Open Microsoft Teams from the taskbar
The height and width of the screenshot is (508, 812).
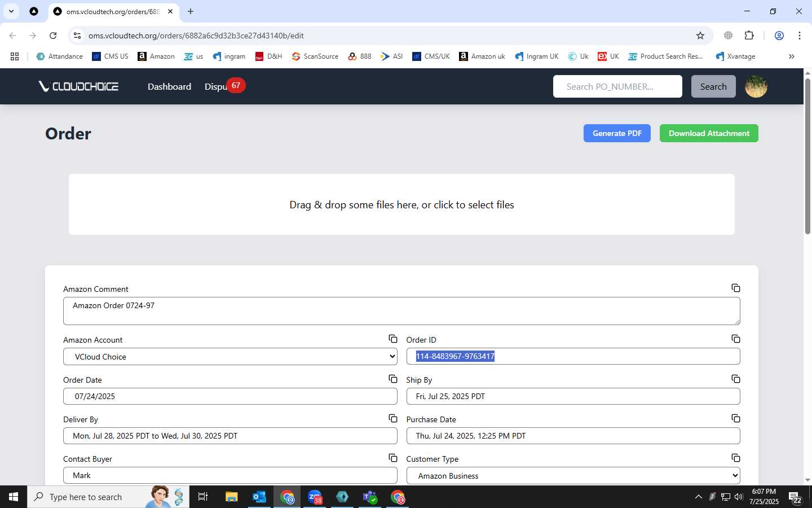tap(370, 497)
